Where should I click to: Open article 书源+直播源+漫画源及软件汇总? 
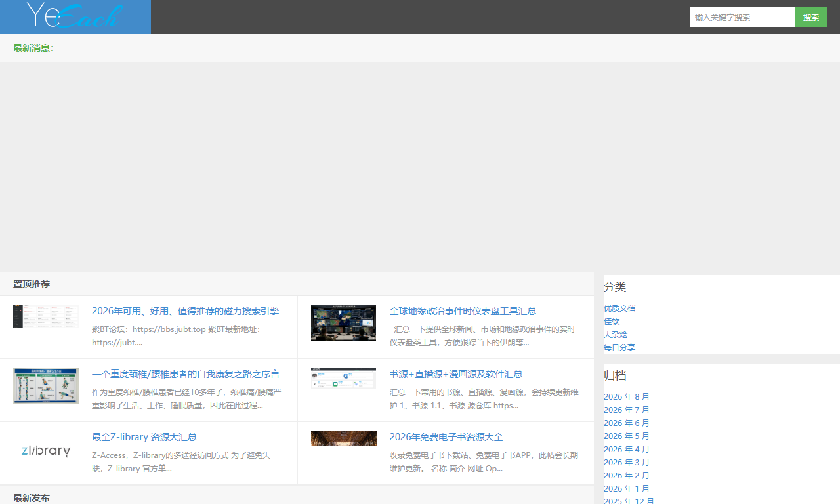[x=456, y=374]
